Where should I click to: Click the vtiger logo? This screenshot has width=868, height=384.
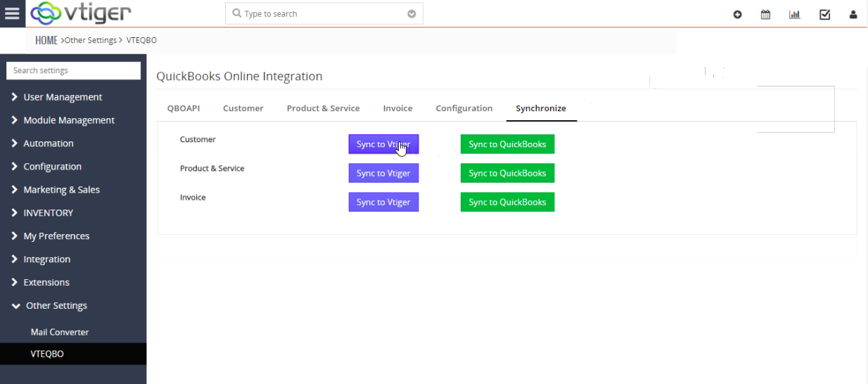80,13
